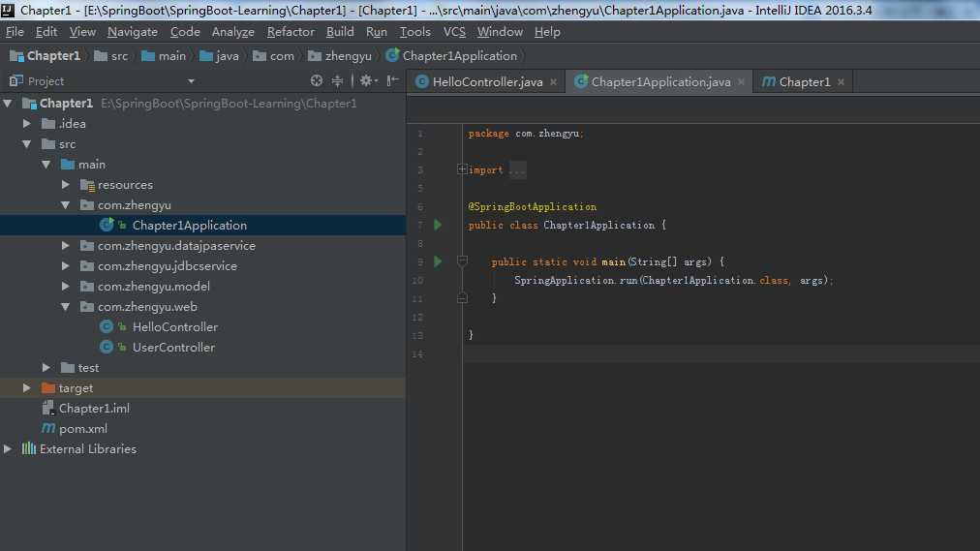Open the Build menu
The width and height of the screenshot is (980, 551).
[x=340, y=32]
